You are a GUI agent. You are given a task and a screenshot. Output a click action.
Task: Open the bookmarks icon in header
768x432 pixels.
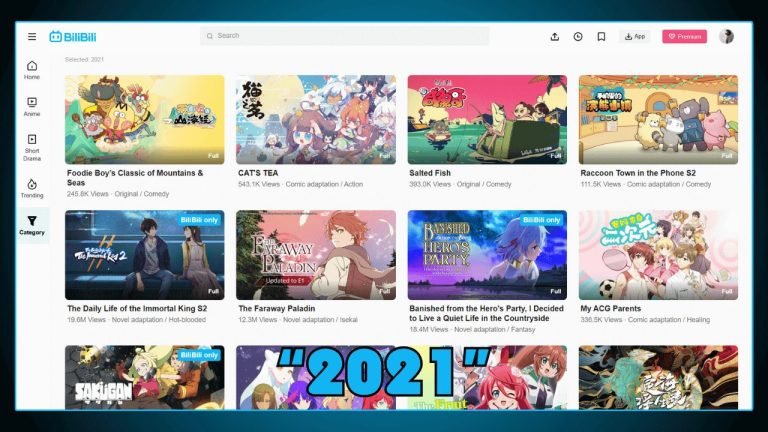pyautogui.click(x=601, y=36)
